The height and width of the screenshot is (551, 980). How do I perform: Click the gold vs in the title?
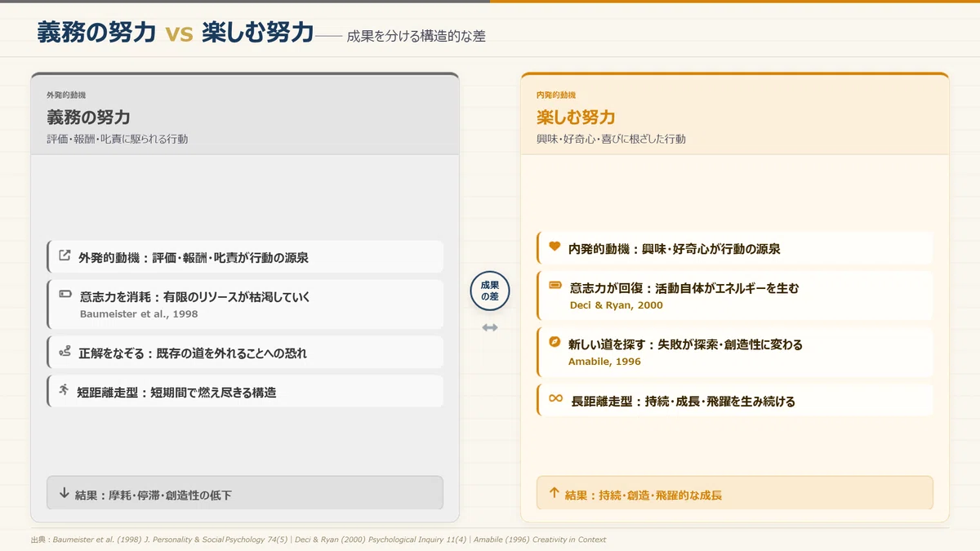[x=179, y=33]
